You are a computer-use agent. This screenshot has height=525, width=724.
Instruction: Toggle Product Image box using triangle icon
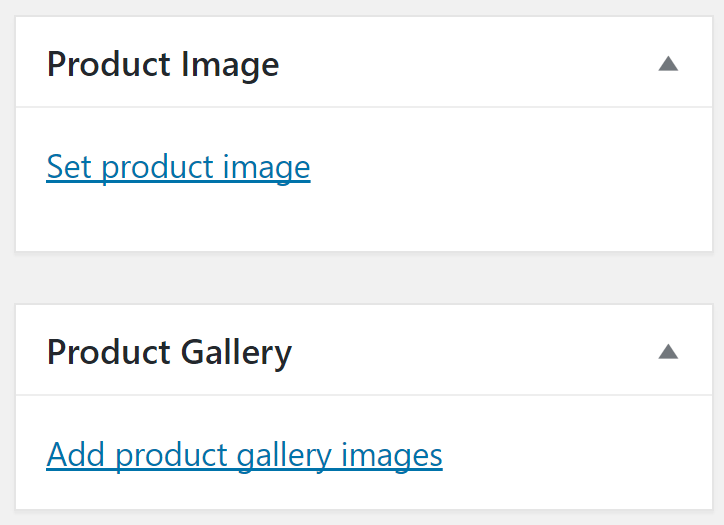[668, 64]
